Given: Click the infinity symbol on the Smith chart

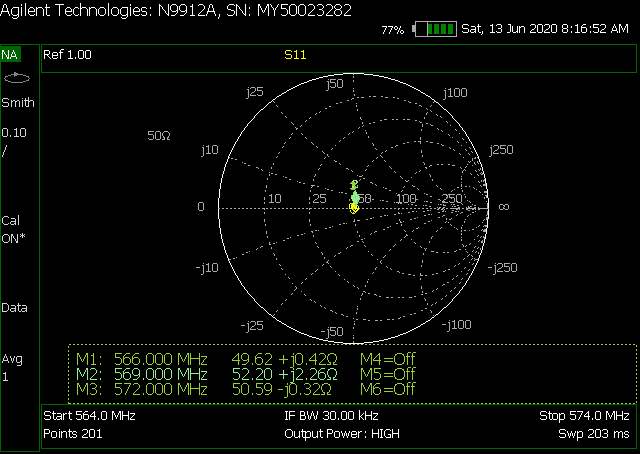Looking at the screenshot, I should click(503, 207).
